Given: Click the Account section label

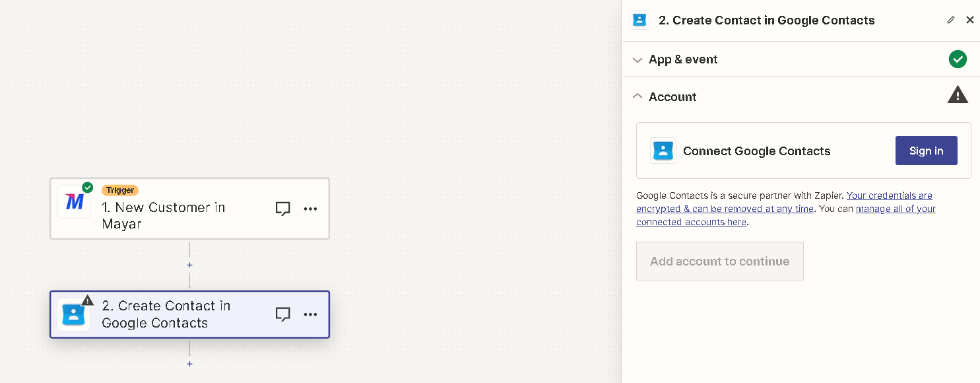Looking at the screenshot, I should point(672,97).
